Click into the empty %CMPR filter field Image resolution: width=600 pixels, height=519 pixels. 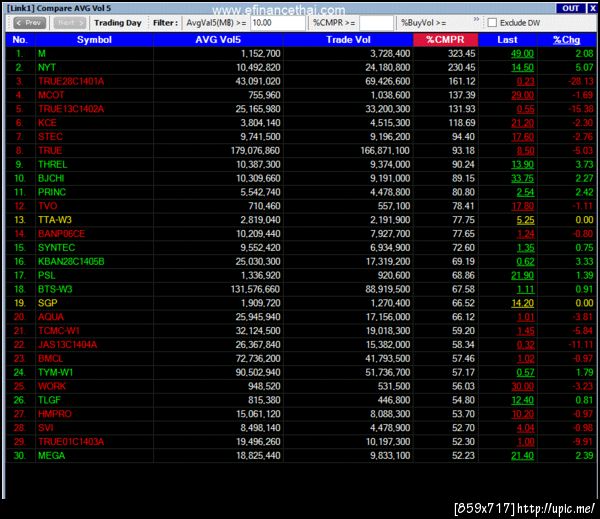(376, 23)
